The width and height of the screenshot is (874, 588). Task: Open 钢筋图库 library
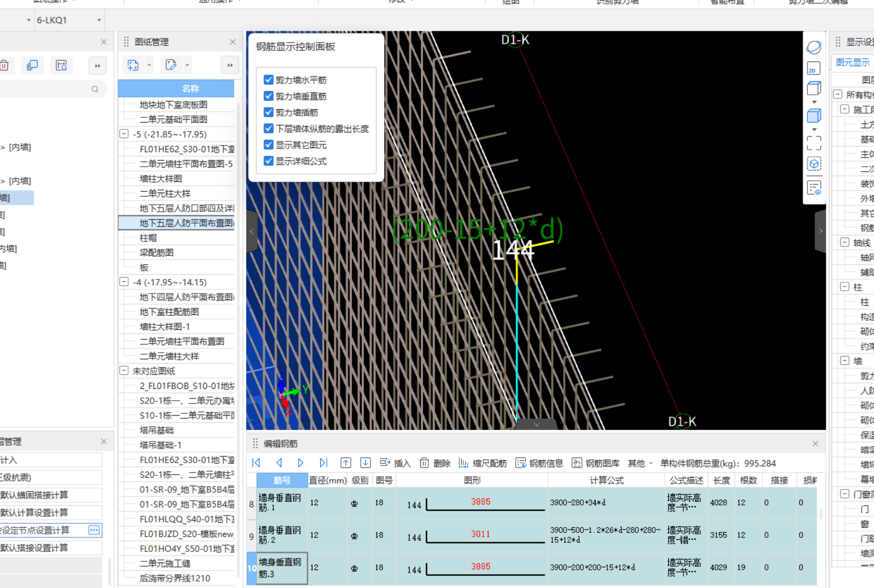coord(596,463)
